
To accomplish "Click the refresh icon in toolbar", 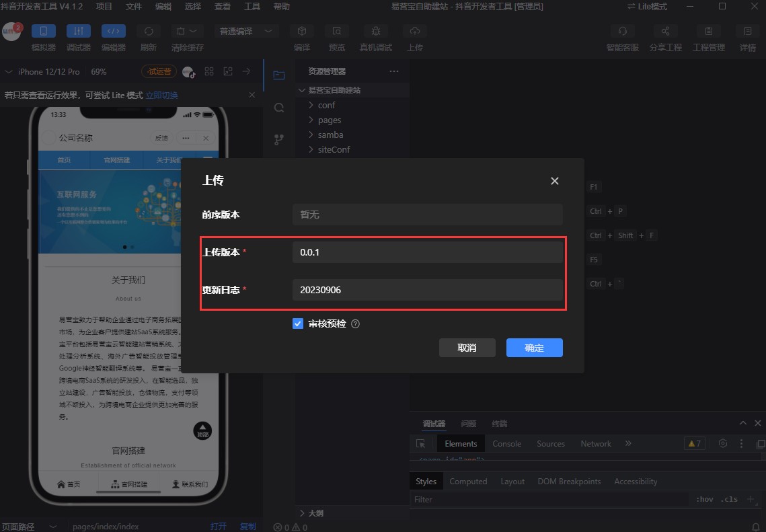I will (x=149, y=31).
